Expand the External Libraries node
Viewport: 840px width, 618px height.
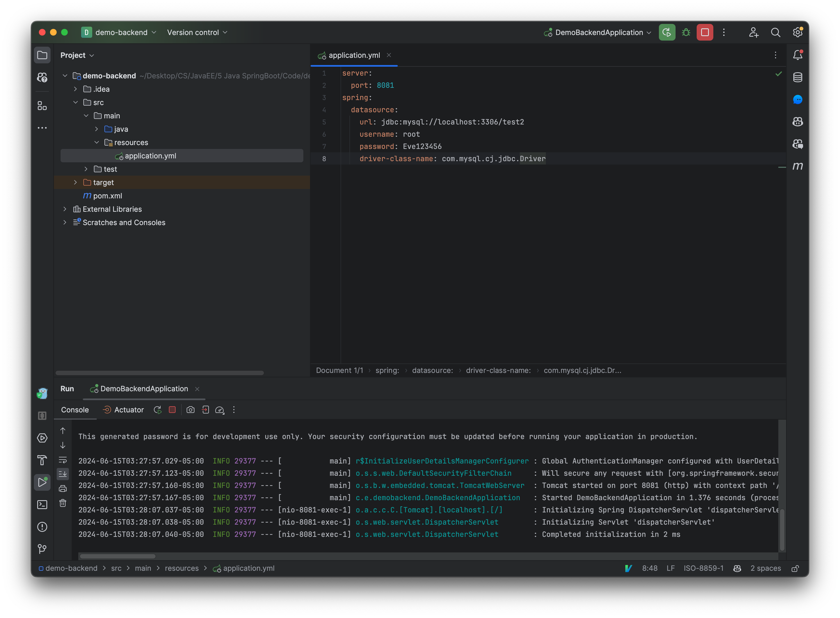65,209
